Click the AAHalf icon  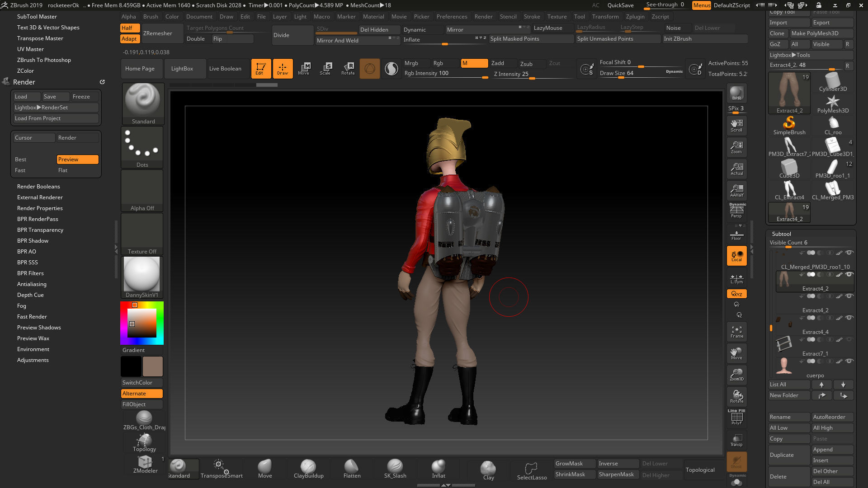pyautogui.click(x=736, y=190)
